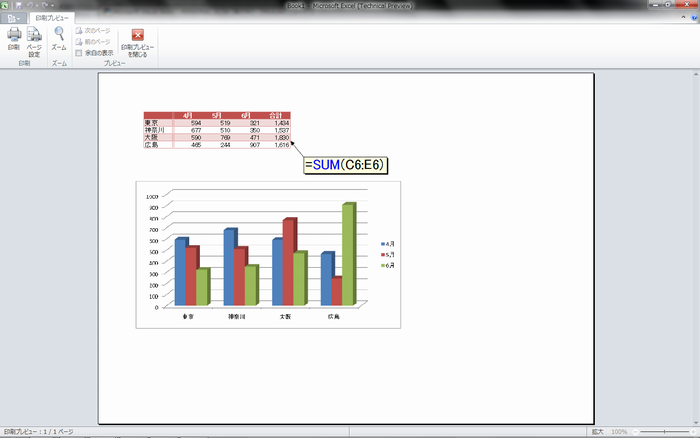This screenshot has width=700, height=438.
Task: Click the Print (印刷) icon
Action: [x=13, y=38]
